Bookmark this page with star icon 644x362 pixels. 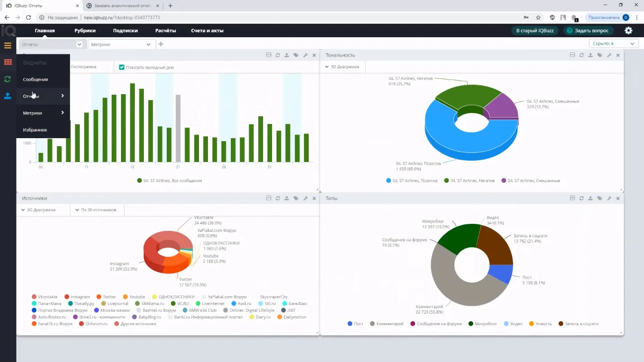(538, 17)
